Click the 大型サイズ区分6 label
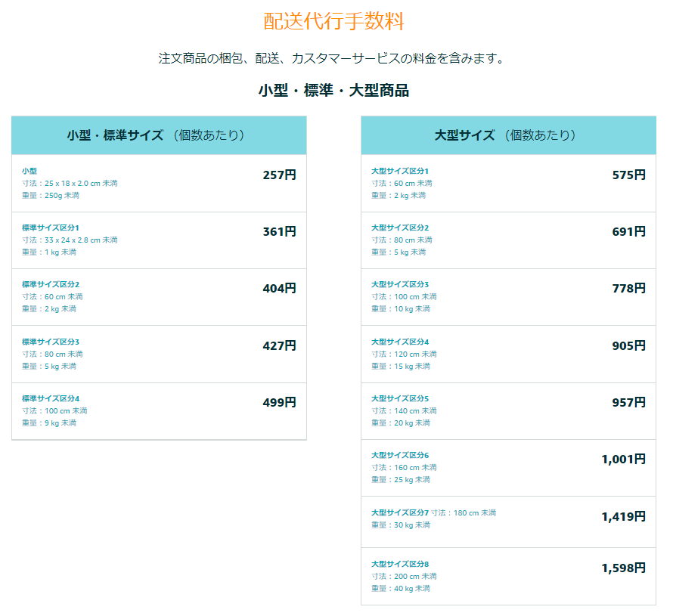 click(x=400, y=455)
